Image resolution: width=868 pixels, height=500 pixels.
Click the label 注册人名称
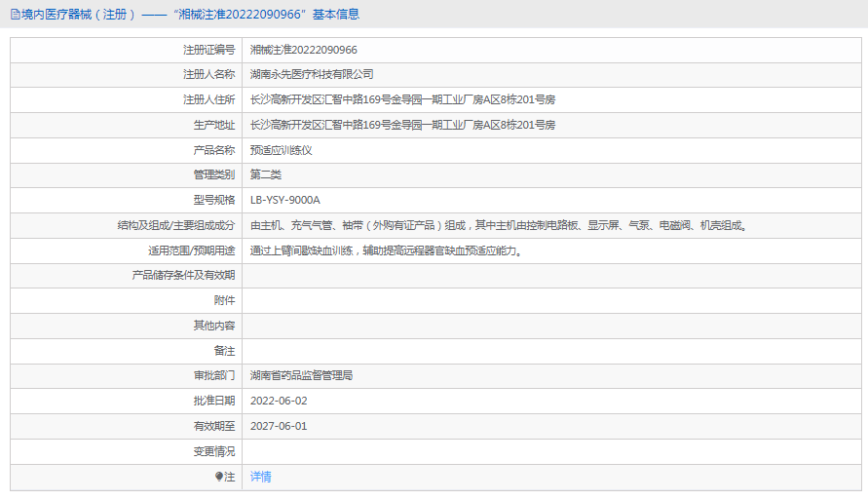(209, 74)
